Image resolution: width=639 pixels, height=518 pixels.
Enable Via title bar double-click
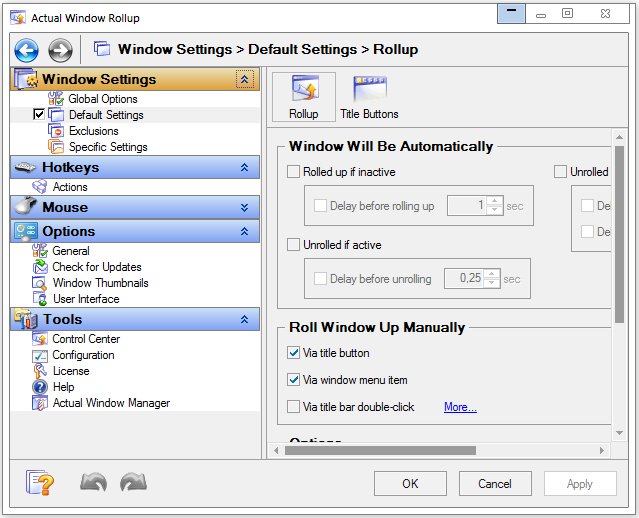[x=293, y=407]
